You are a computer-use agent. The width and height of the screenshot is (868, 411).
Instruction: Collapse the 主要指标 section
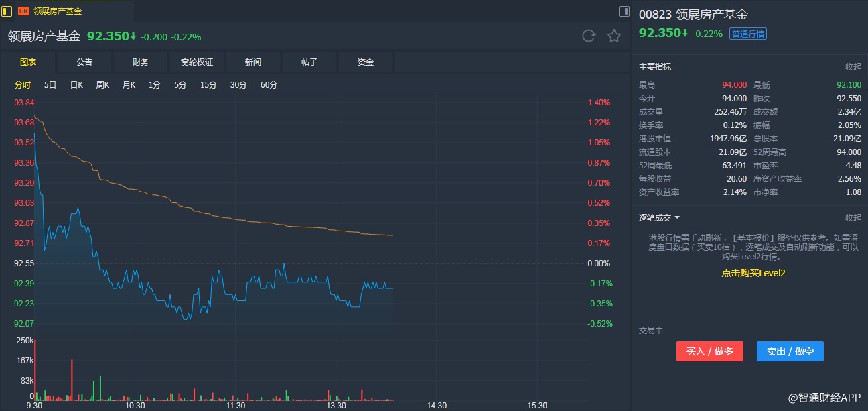[x=853, y=67]
